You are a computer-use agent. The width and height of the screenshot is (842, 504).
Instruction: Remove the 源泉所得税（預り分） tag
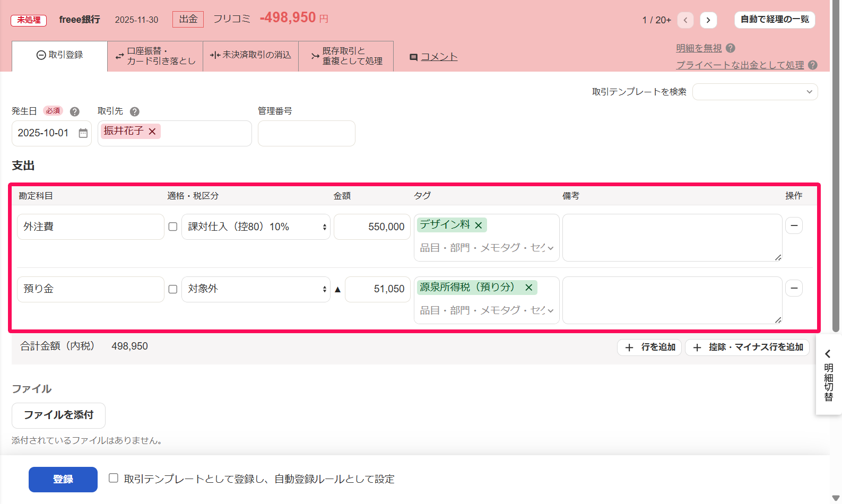click(529, 288)
